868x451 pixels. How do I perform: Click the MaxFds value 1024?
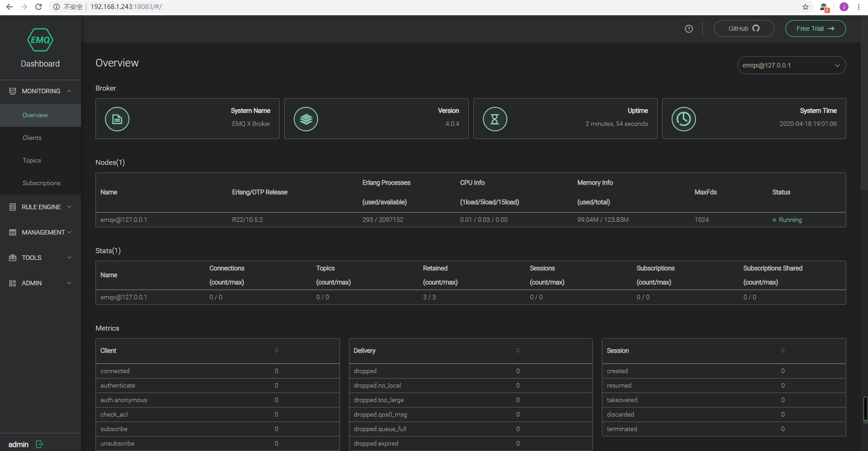coord(701,220)
